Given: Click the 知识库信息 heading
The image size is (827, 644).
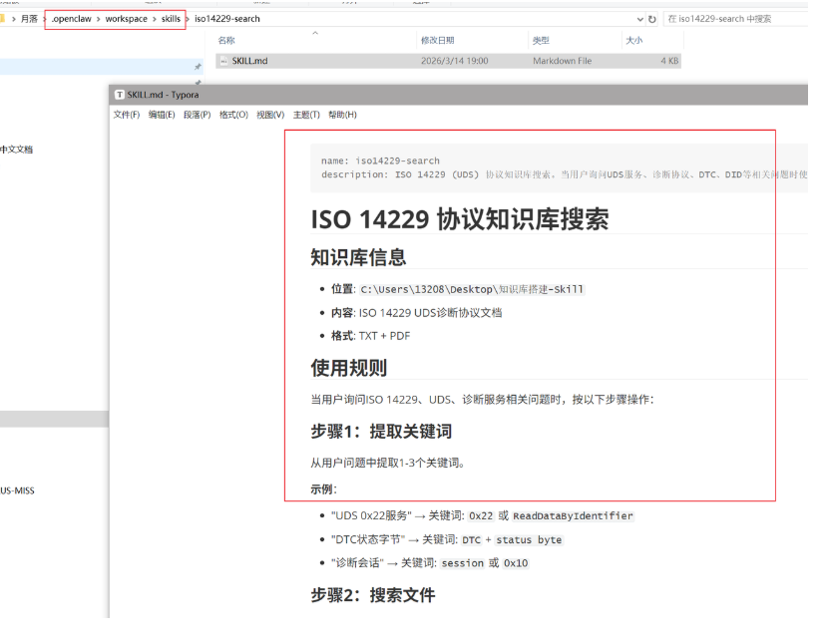Looking at the screenshot, I should (x=358, y=258).
